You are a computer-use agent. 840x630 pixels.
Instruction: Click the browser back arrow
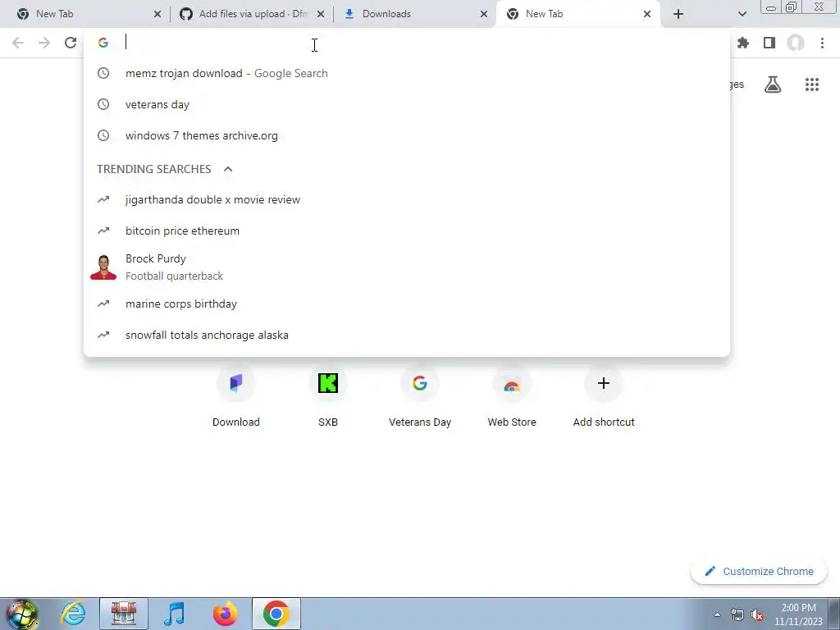click(18, 43)
